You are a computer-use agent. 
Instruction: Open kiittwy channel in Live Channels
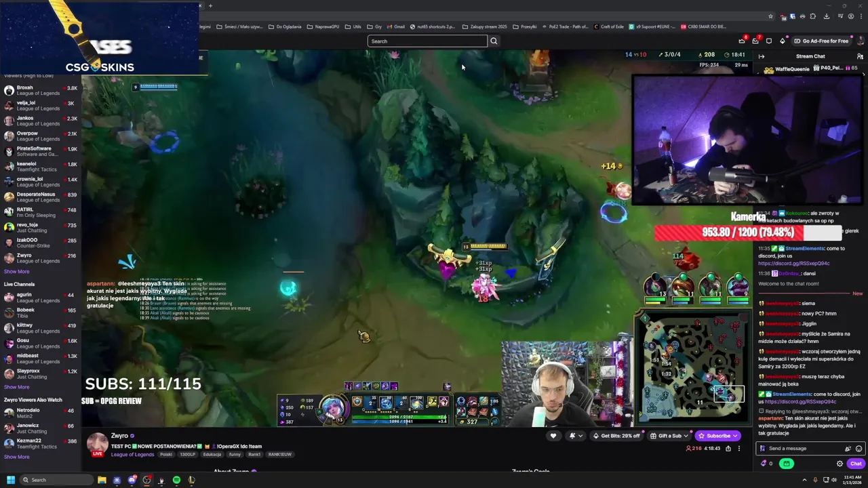41,328
